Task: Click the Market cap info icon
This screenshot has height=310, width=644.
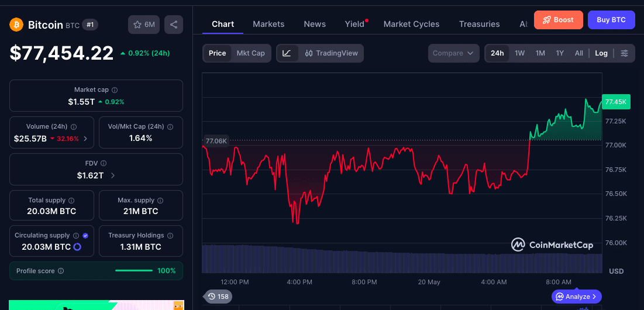Action: (x=115, y=89)
